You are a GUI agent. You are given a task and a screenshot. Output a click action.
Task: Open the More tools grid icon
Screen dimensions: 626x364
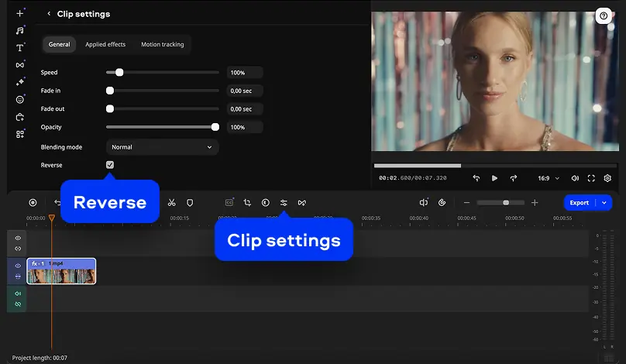tap(19, 134)
